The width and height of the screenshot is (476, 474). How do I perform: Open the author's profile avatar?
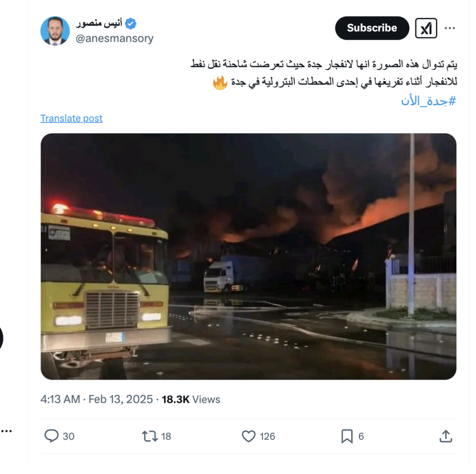point(55,31)
